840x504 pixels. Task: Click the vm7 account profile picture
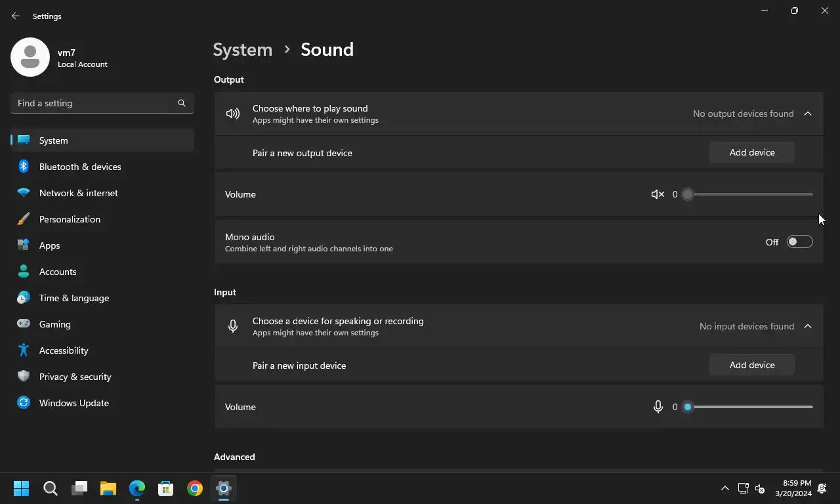point(30,57)
